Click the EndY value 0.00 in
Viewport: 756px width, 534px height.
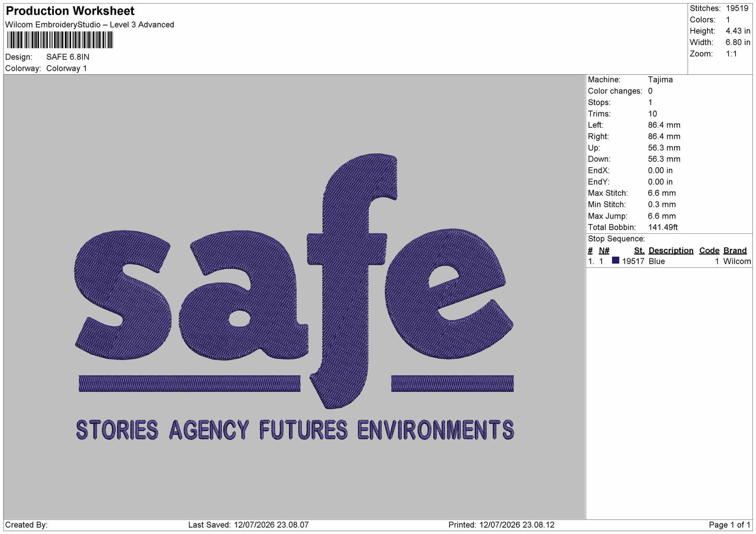coord(660,182)
